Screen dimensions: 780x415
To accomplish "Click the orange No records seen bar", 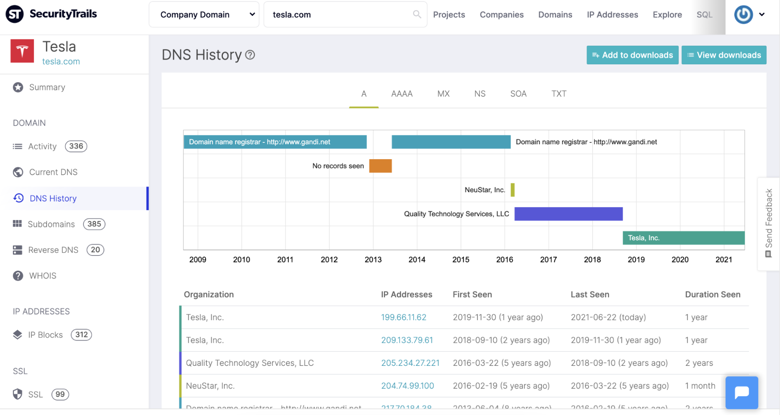I will [x=381, y=166].
